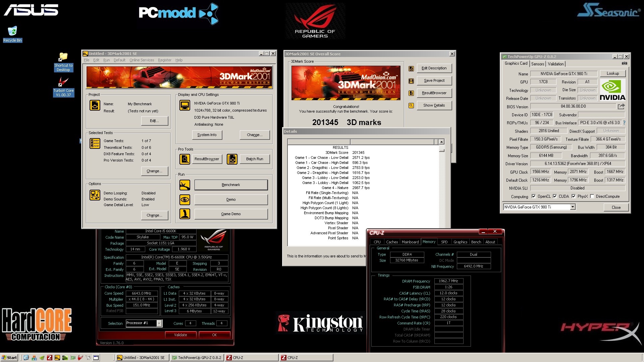This screenshot has width=644, height=362.
Task: Click the BIOS export share icon in GPU-Z
Action: [x=621, y=107]
